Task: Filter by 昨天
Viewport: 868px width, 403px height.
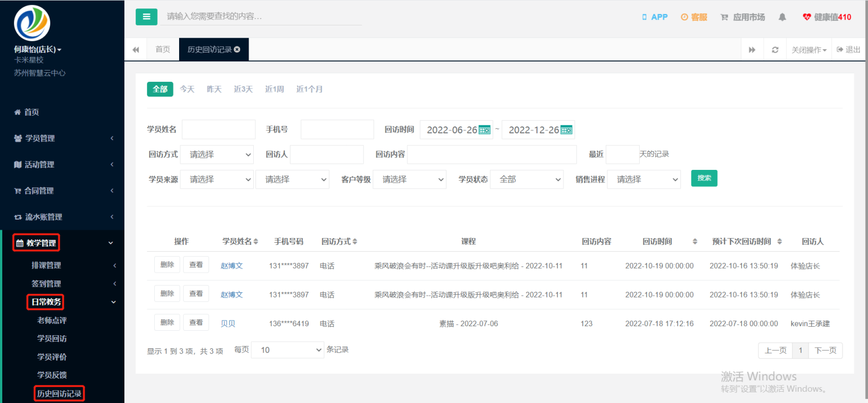Action: pos(214,89)
